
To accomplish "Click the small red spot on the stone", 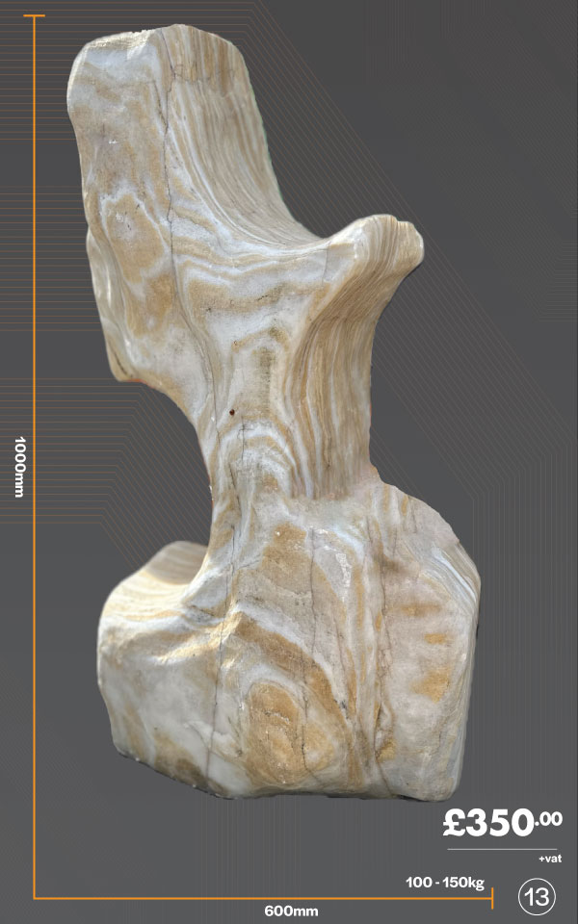I will [x=232, y=412].
